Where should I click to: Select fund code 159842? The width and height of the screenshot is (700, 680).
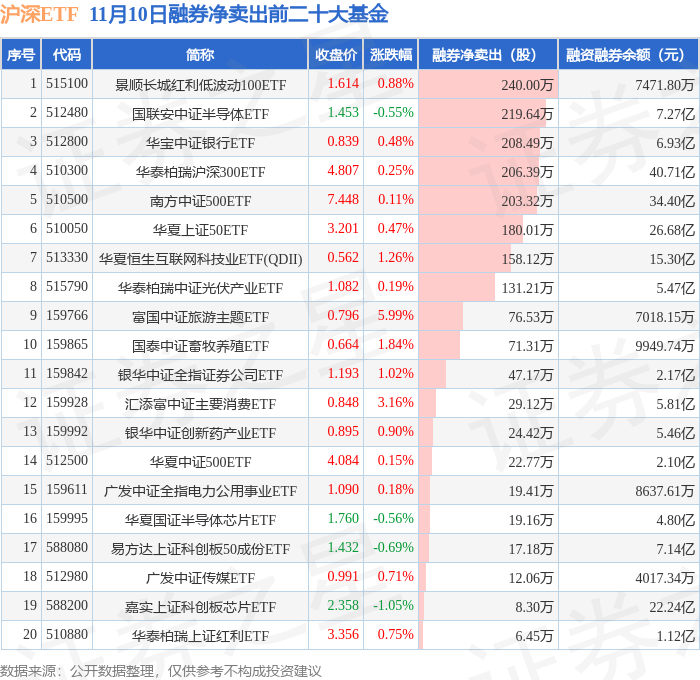click(67, 374)
